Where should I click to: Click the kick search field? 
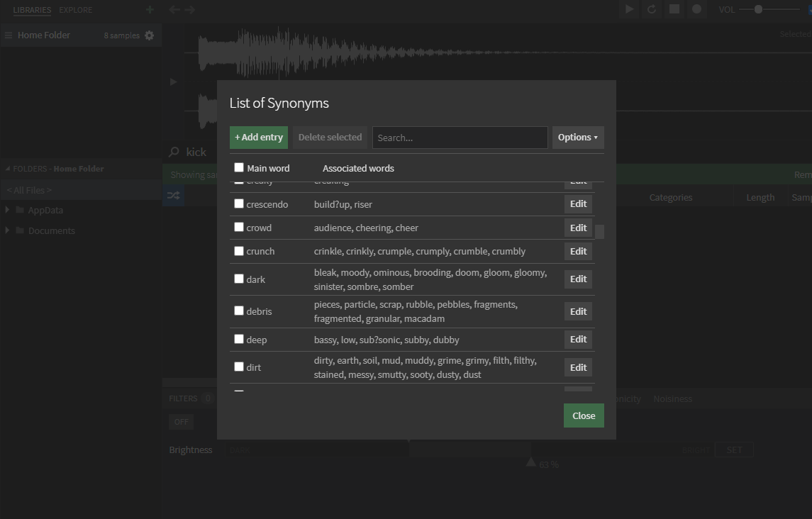[x=196, y=152]
